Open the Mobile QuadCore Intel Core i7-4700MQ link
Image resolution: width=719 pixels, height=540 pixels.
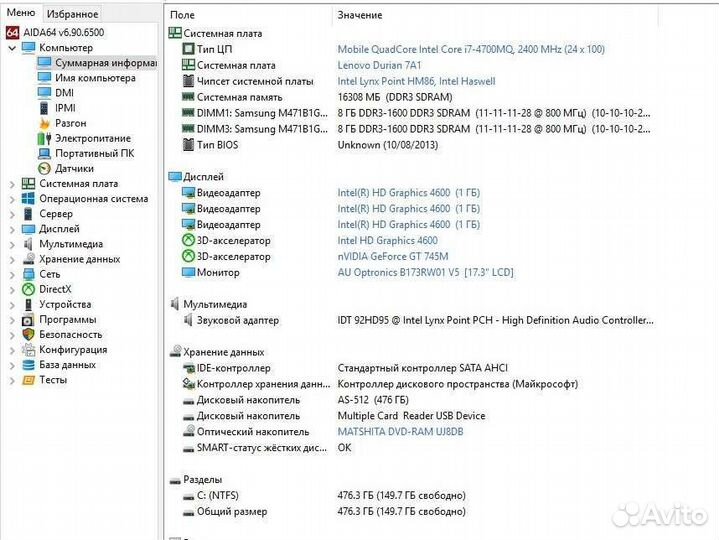point(471,49)
